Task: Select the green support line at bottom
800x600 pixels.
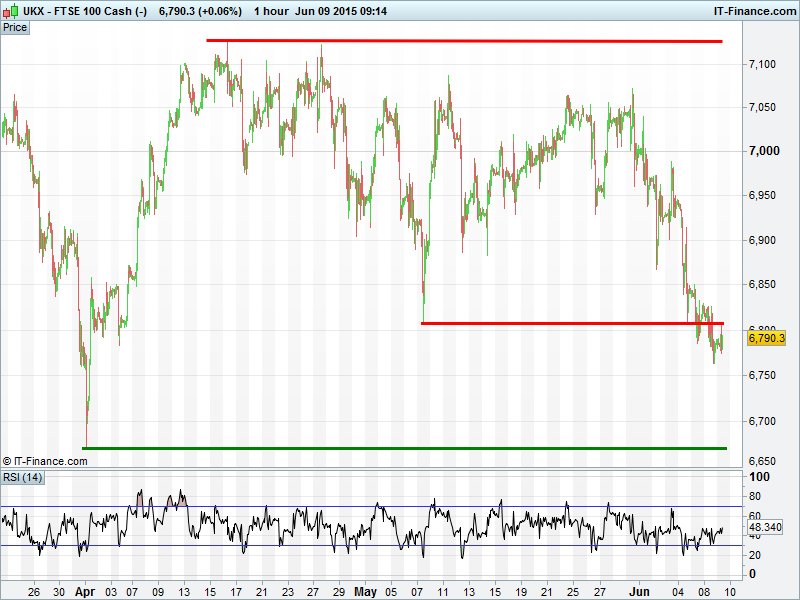Action: pos(404,448)
